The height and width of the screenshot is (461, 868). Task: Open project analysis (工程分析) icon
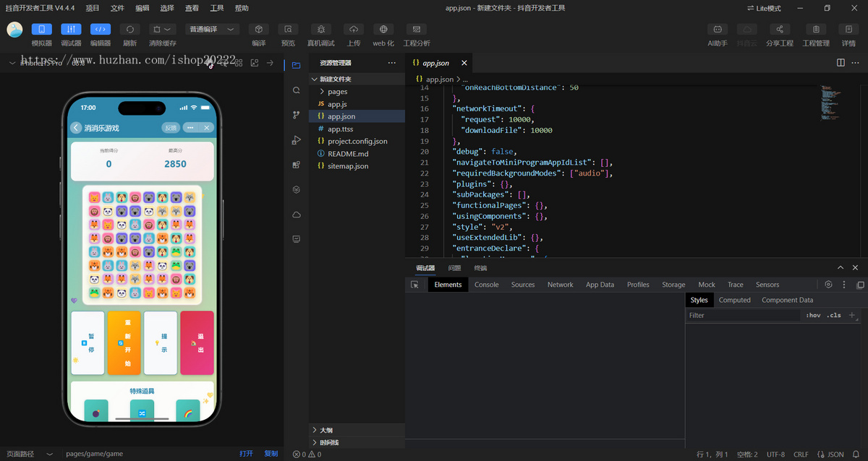[416, 30]
